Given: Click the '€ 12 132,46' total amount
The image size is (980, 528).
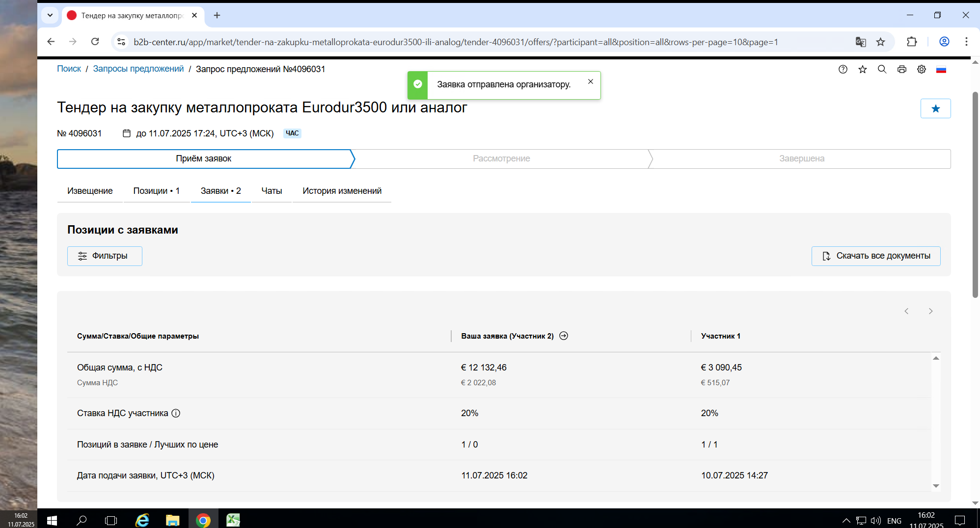Looking at the screenshot, I should pos(484,368).
